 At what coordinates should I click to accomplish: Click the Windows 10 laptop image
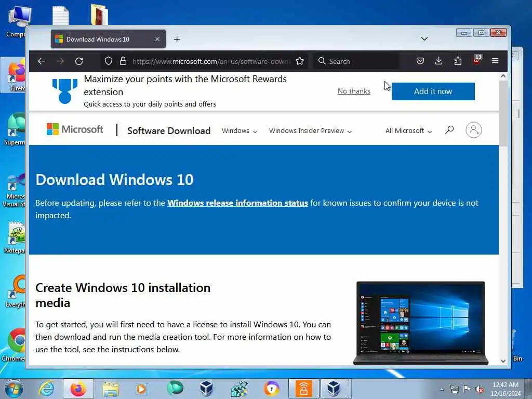click(x=420, y=323)
